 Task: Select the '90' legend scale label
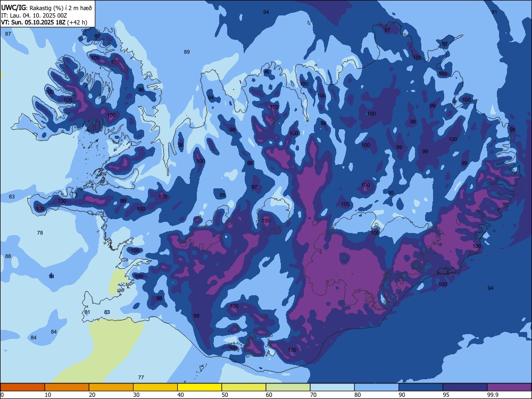tap(402, 395)
